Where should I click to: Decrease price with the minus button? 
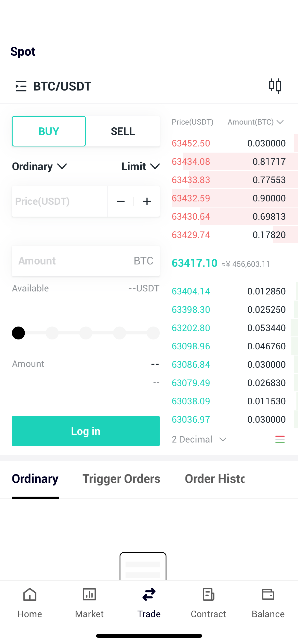click(121, 201)
